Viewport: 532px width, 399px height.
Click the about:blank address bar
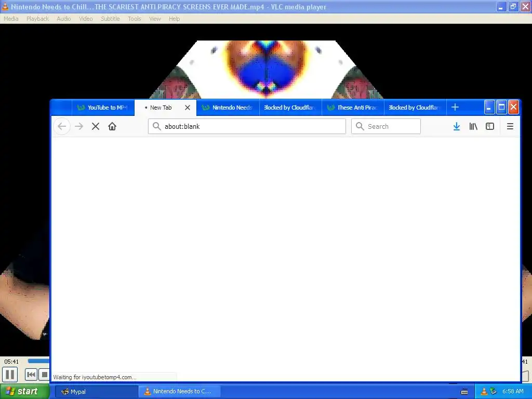tap(247, 127)
